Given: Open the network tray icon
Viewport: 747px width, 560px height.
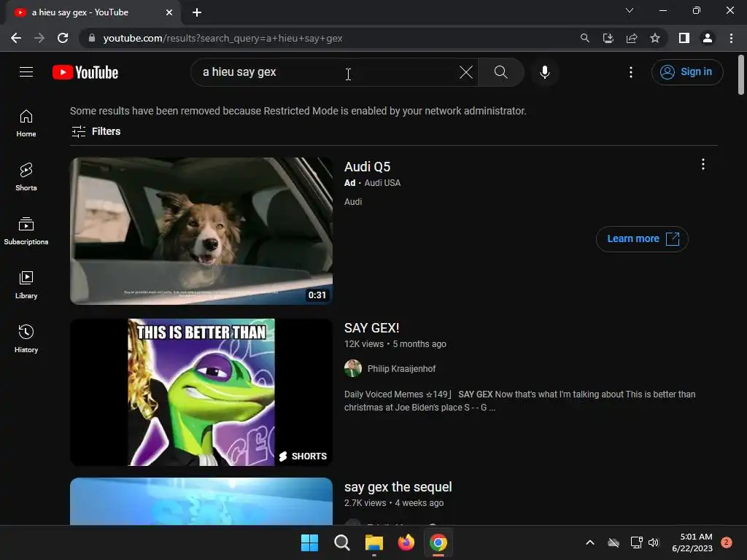Looking at the screenshot, I should pyautogui.click(x=636, y=542).
